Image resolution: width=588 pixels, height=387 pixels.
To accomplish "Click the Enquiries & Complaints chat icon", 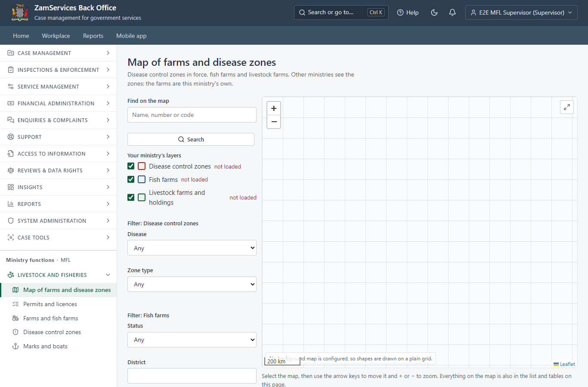I will (11, 120).
